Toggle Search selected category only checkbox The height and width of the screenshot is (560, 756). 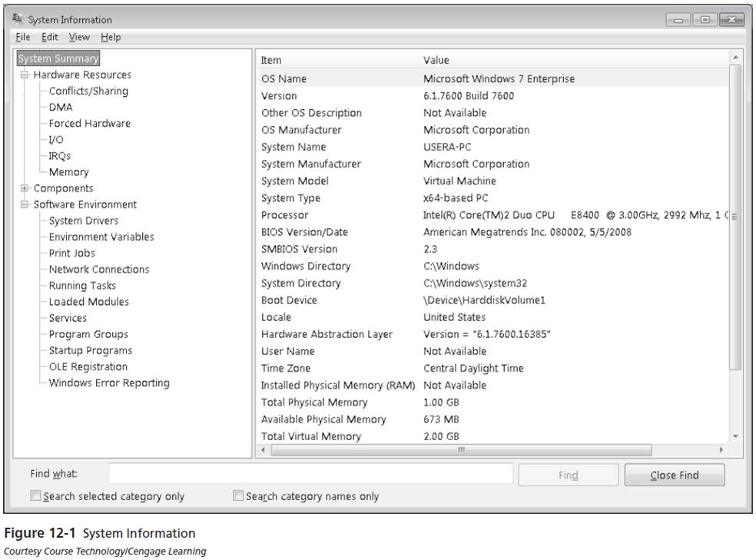pos(35,495)
